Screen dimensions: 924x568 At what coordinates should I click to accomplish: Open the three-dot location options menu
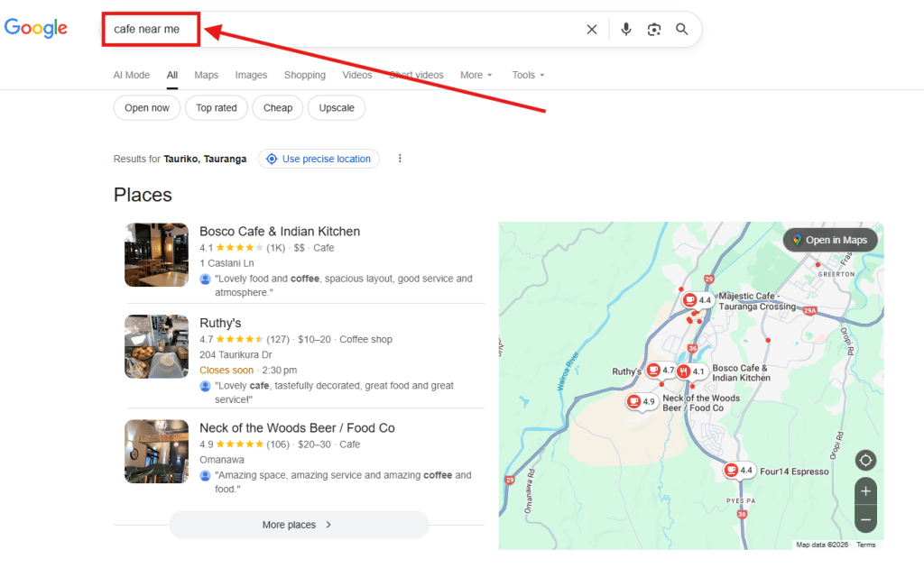point(400,159)
